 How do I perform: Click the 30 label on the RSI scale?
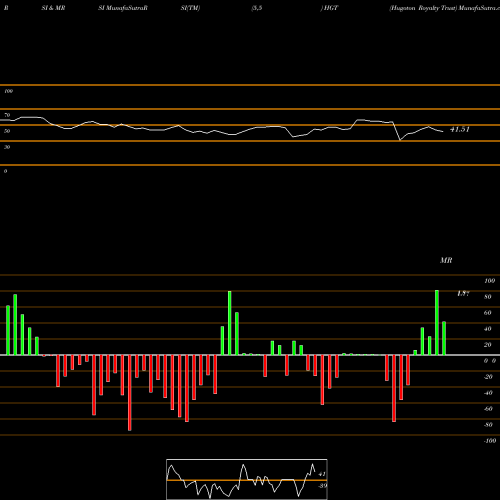click(7, 147)
